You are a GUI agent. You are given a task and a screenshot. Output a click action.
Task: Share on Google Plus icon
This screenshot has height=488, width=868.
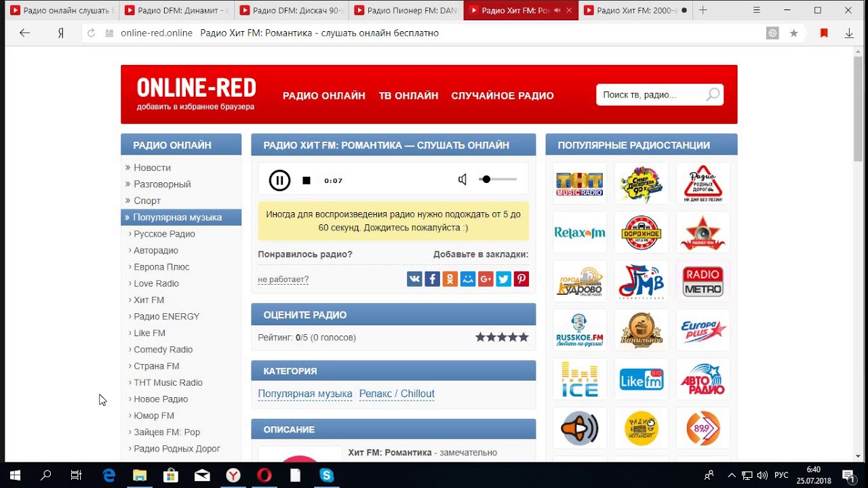coord(486,279)
